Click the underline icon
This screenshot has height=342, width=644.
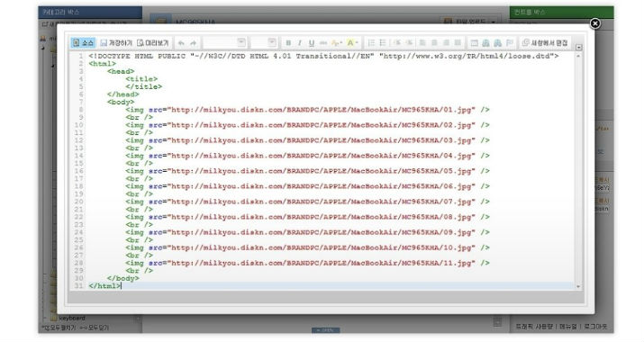(x=312, y=42)
